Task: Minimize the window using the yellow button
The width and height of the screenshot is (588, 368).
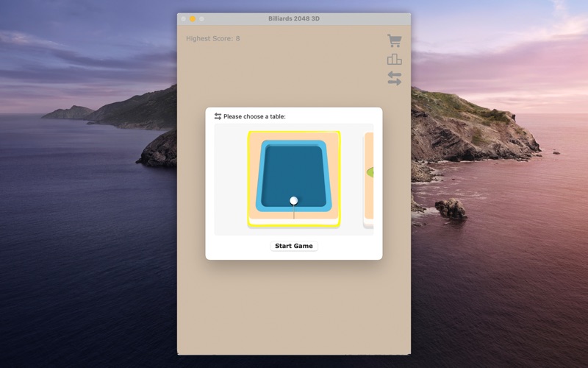Action: [x=193, y=18]
